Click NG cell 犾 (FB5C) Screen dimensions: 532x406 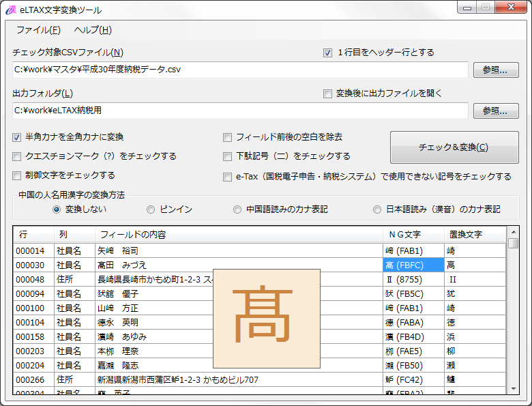click(x=413, y=293)
